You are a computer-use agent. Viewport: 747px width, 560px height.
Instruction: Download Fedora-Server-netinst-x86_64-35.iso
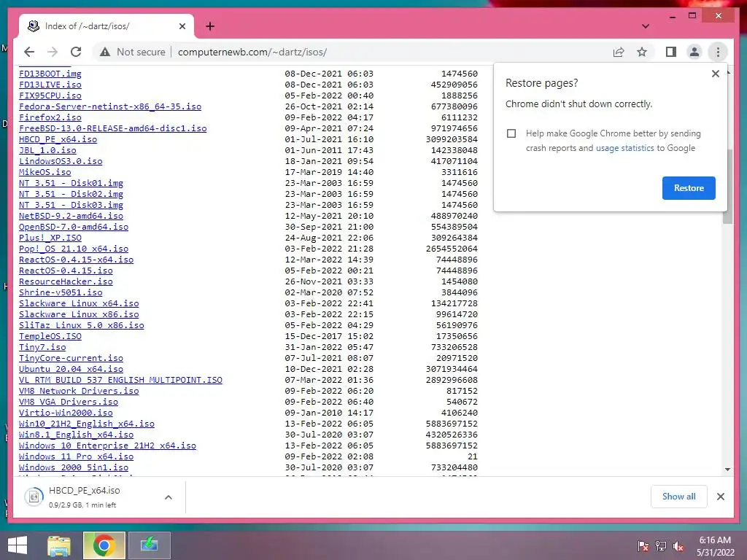[110, 106]
